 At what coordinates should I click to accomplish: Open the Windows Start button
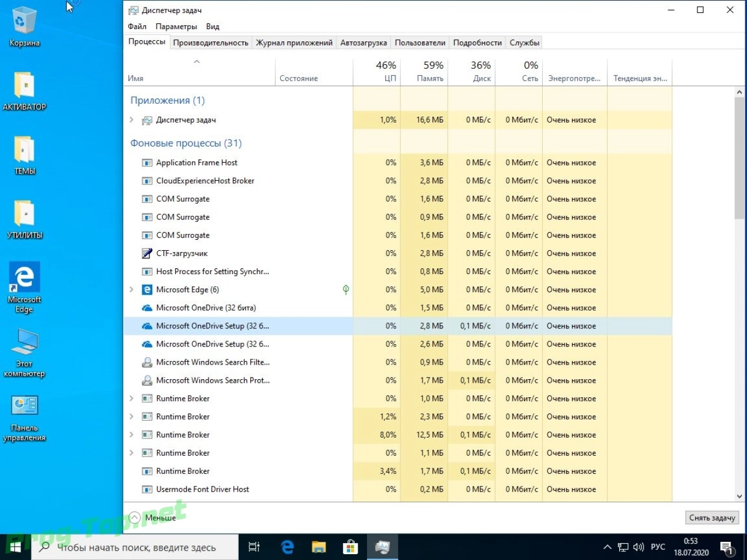(15, 547)
